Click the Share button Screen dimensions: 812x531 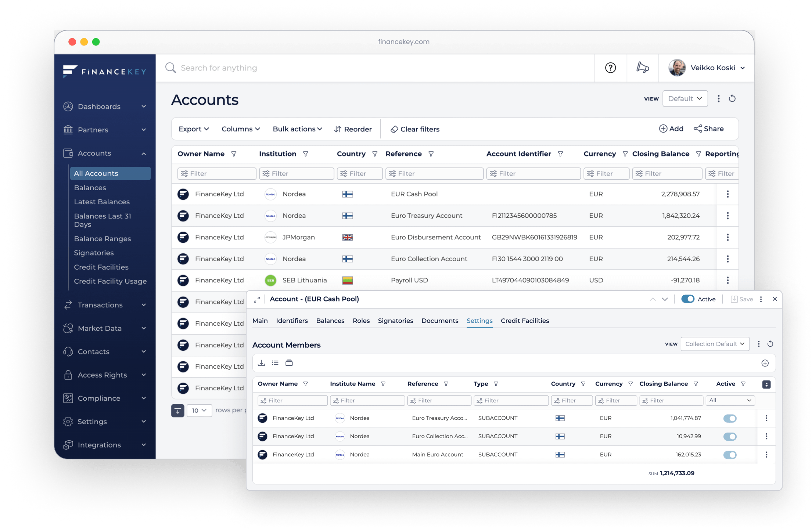[708, 129]
